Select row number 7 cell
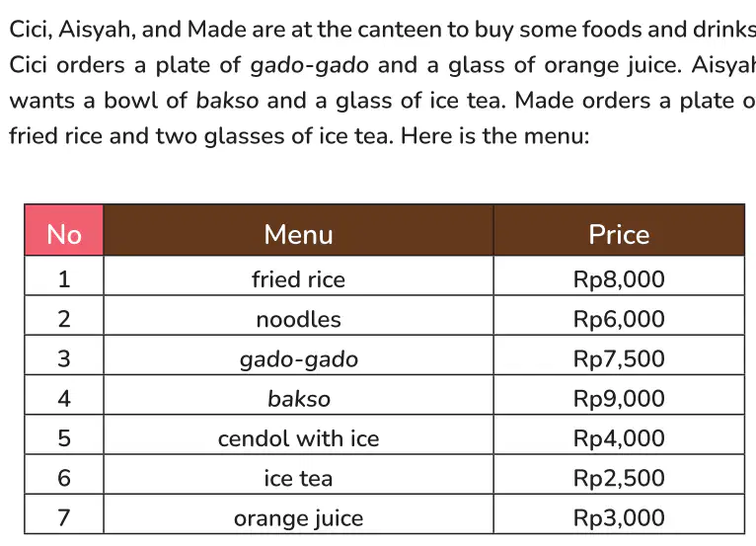Viewport: 756px width, 546px height. (63, 514)
